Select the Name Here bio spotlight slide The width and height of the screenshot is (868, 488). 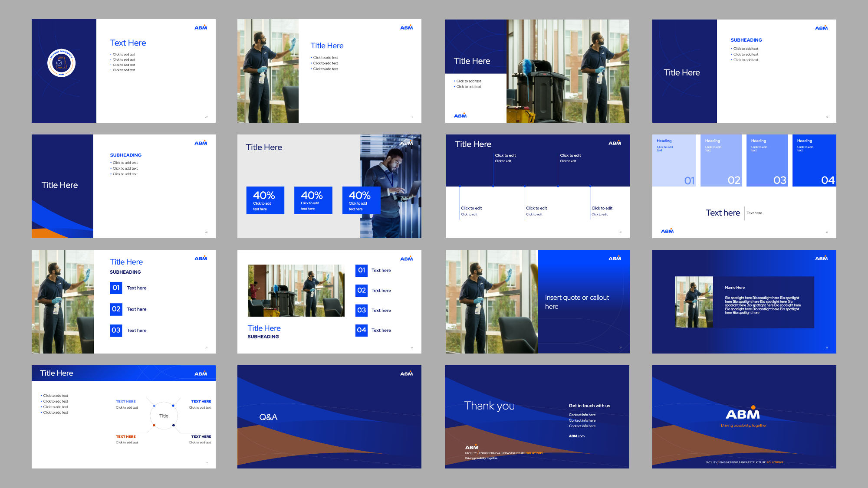744,301
